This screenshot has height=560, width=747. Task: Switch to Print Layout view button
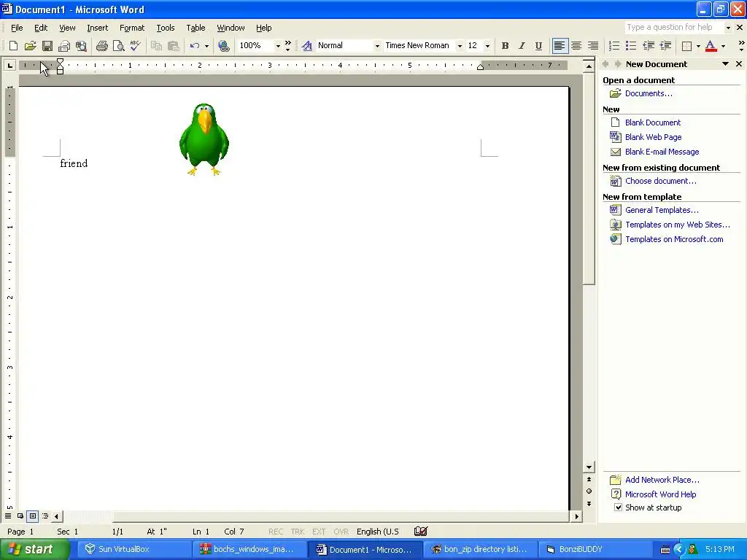33,516
